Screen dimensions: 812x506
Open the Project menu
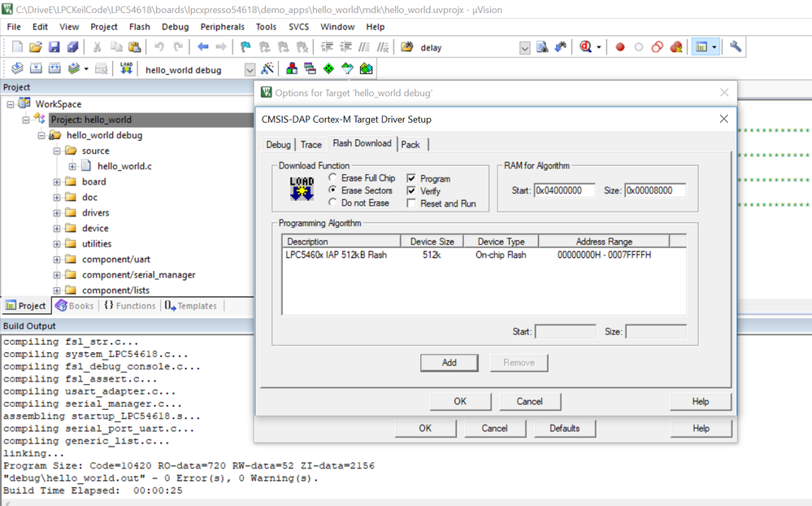103,27
